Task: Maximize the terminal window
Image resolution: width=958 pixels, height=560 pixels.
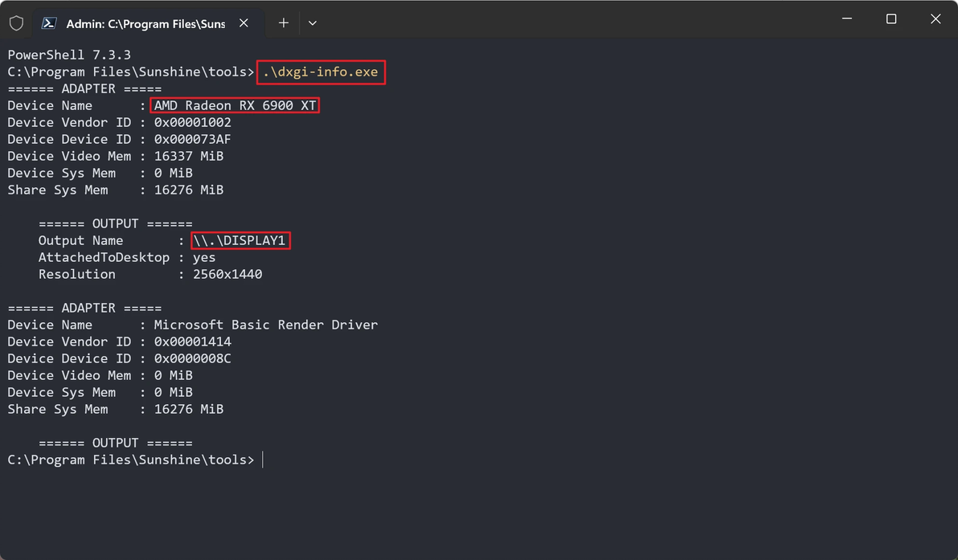Action: pyautogui.click(x=891, y=19)
